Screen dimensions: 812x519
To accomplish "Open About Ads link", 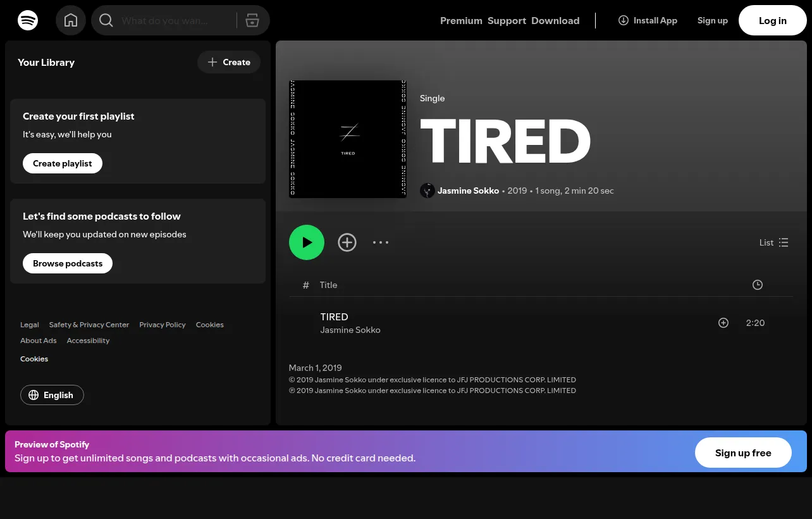I will coord(39,341).
